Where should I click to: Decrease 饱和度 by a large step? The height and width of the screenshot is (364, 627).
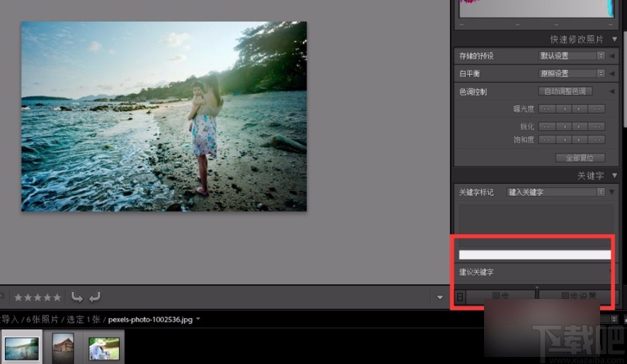pyautogui.click(x=546, y=139)
